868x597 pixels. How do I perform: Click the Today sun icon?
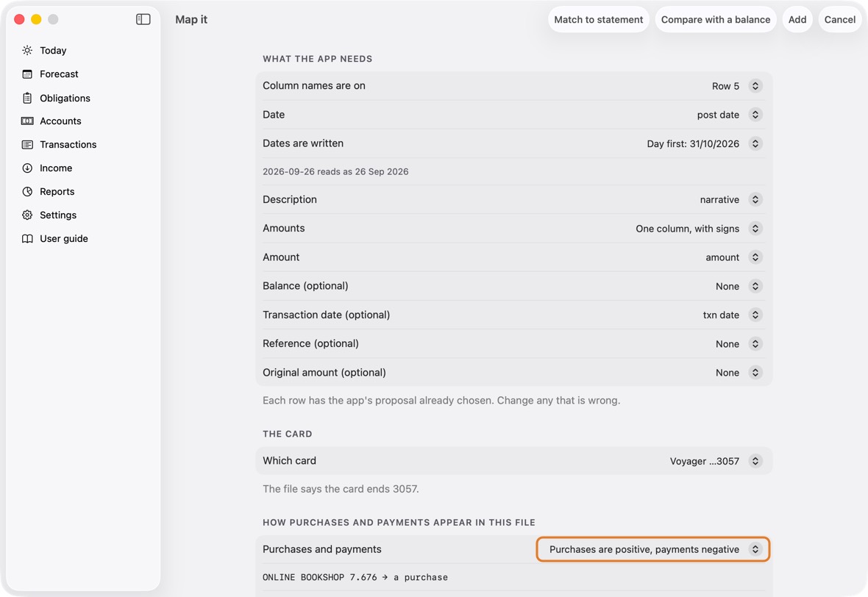tap(27, 50)
